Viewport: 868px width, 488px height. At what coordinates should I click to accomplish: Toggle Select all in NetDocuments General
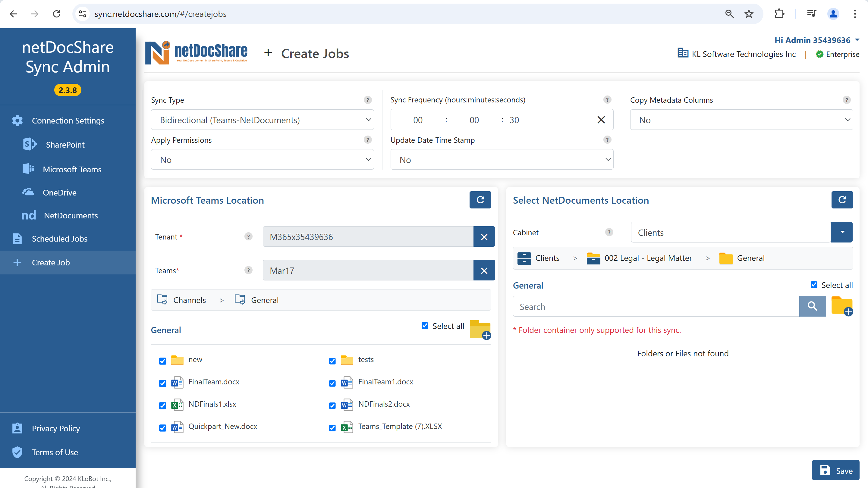pos(814,285)
